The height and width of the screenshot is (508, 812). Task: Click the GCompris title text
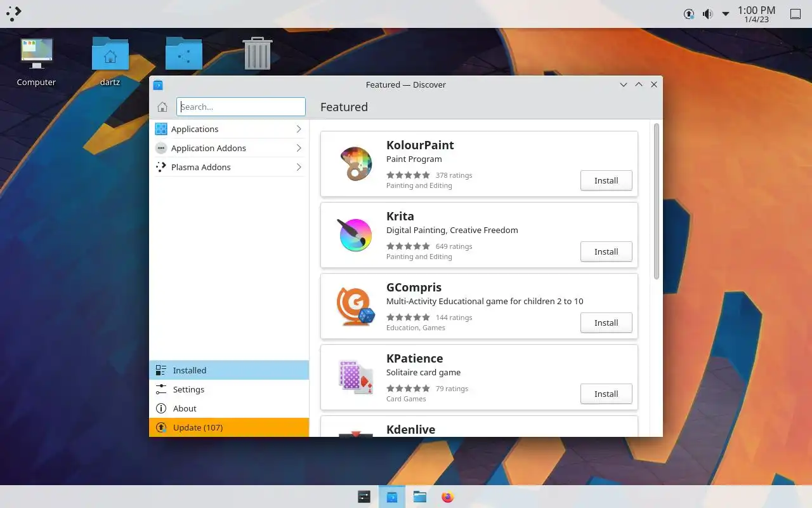pyautogui.click(x=414, y=287)
